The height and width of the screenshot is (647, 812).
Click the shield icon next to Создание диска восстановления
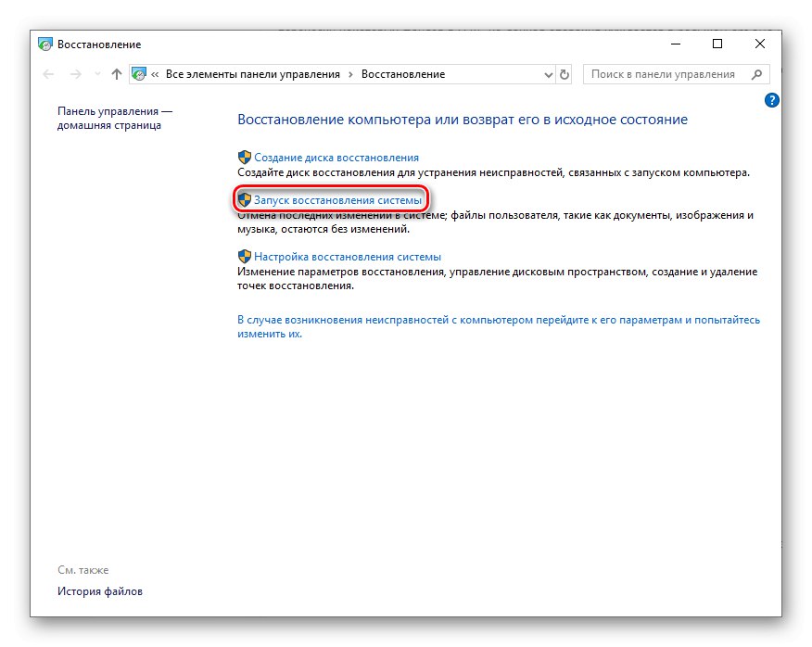coord(245,156)
